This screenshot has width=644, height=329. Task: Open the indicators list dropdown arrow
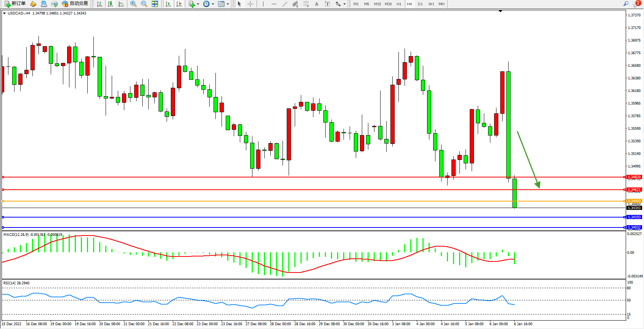coord(198,4)
